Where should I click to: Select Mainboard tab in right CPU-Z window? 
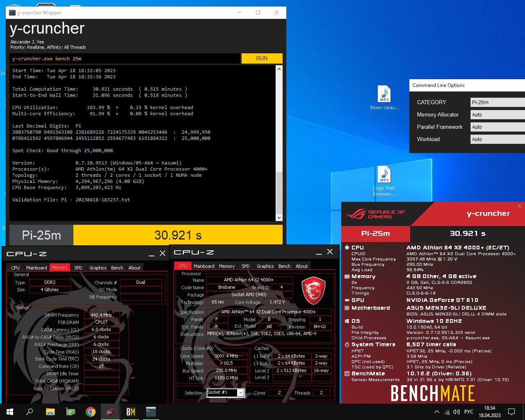coord(204,266)
